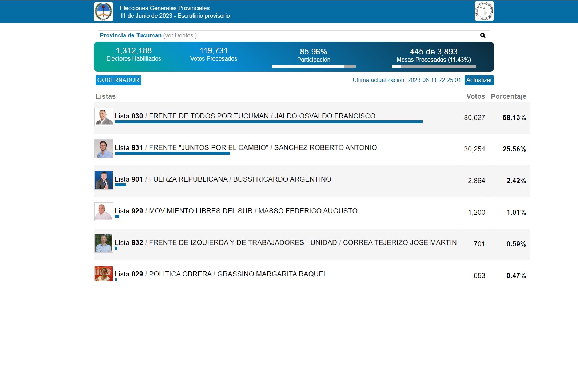Click Lista 830 vote share bar
The width and height of the screenshot is (578, 392).
[269, 122]
